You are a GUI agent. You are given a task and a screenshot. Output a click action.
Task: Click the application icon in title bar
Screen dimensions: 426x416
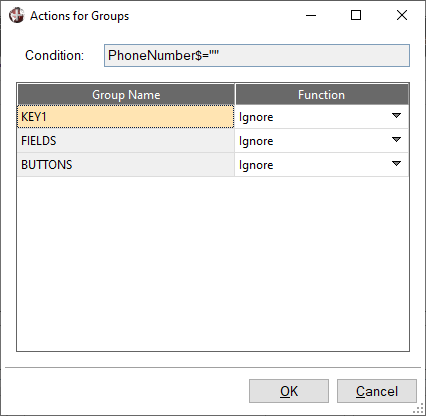[x=16, y=15]
